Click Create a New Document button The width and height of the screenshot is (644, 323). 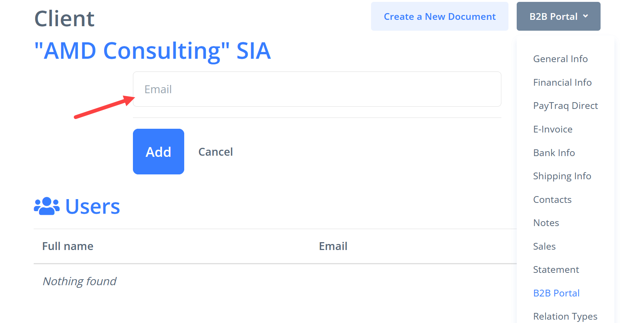pos(440,16)
